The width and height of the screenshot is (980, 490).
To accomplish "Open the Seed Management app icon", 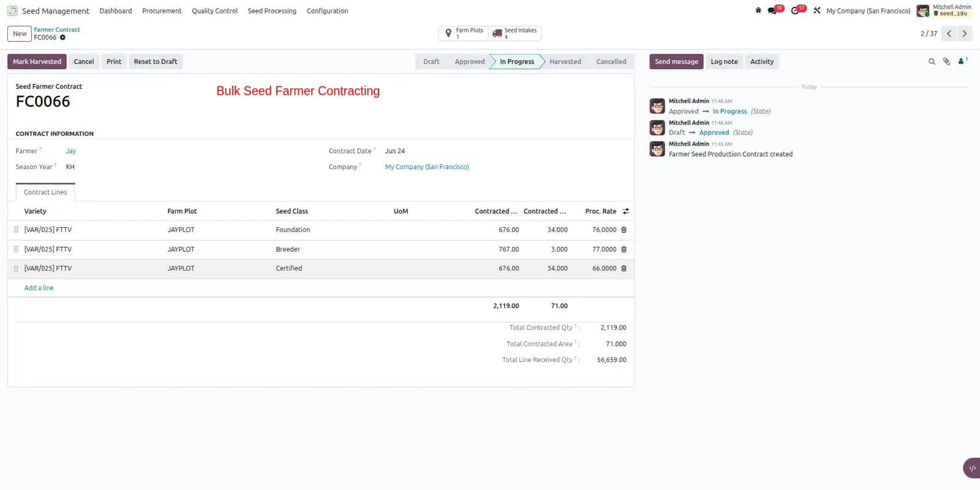I will (x=12, y=11).
